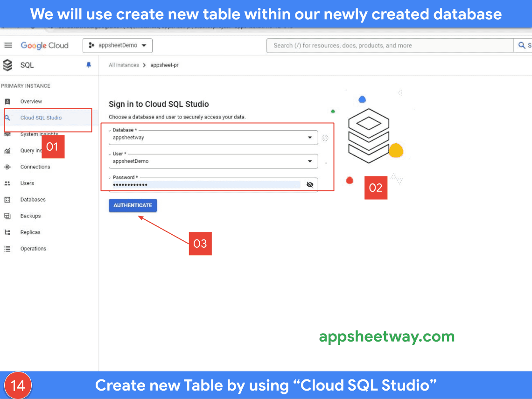Viewport: 532px width, 399px height.
Task: Click the Replicas sidebar icon
Action: (x=7, y=232)
